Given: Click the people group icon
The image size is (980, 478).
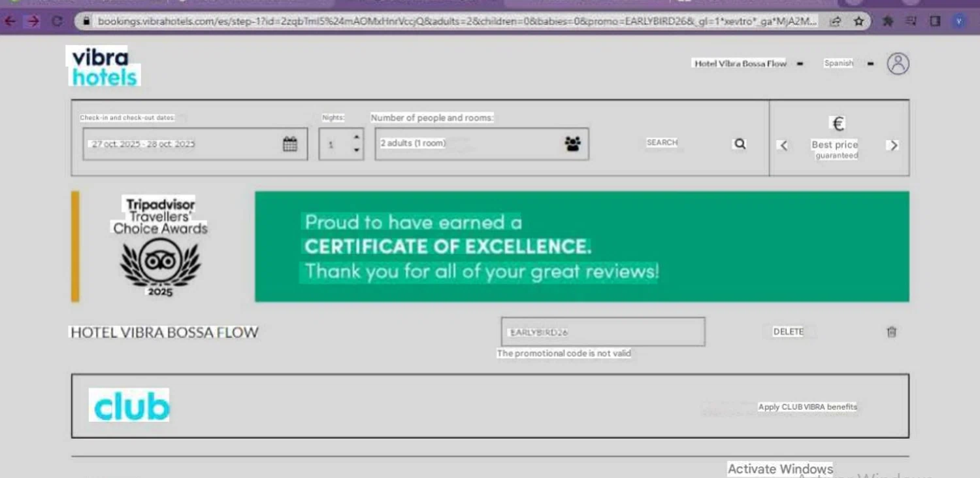Looking at the screenshot, I should tap(572, 144).
